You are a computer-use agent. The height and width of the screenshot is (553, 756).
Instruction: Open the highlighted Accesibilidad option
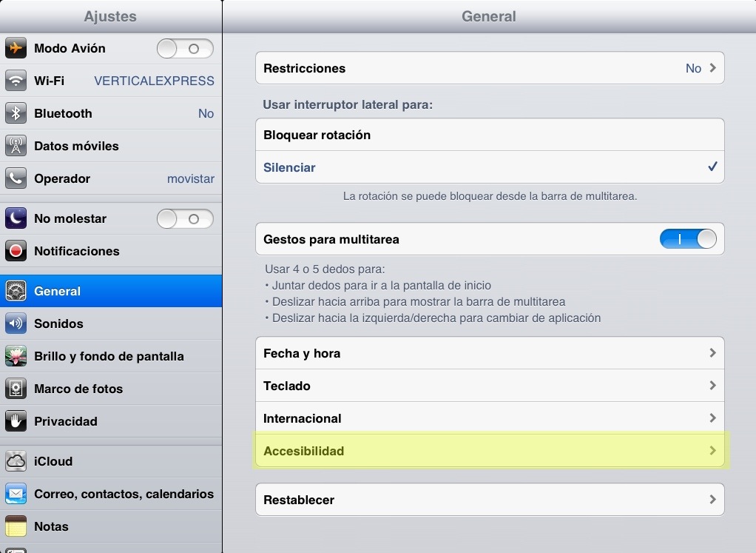488,451
